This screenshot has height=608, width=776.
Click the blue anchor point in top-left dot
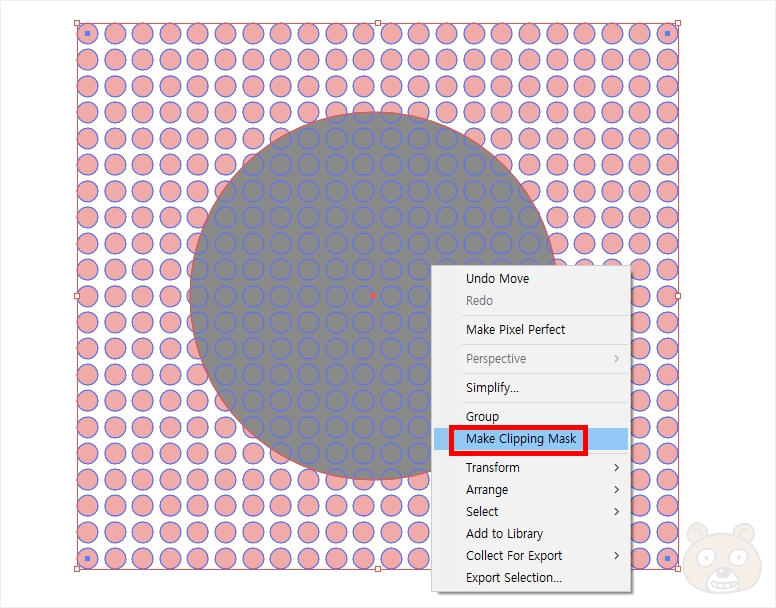tap(88, 34)
